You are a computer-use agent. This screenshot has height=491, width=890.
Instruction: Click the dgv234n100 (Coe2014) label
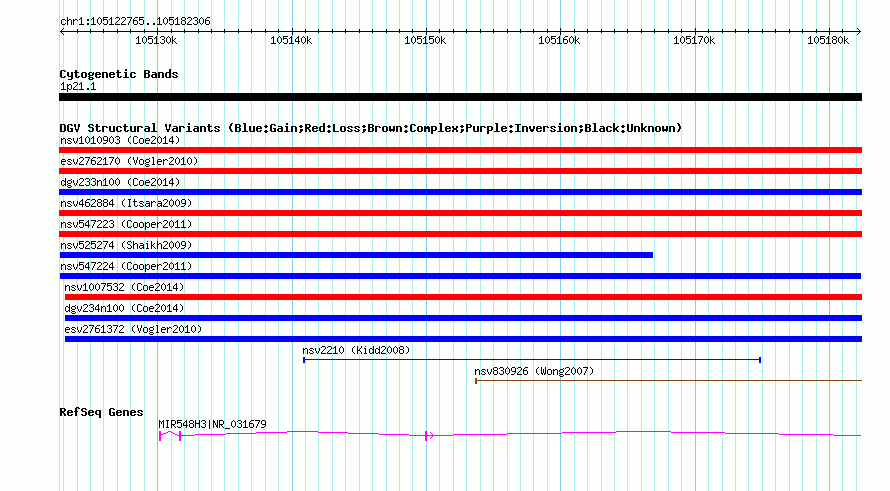124,308
